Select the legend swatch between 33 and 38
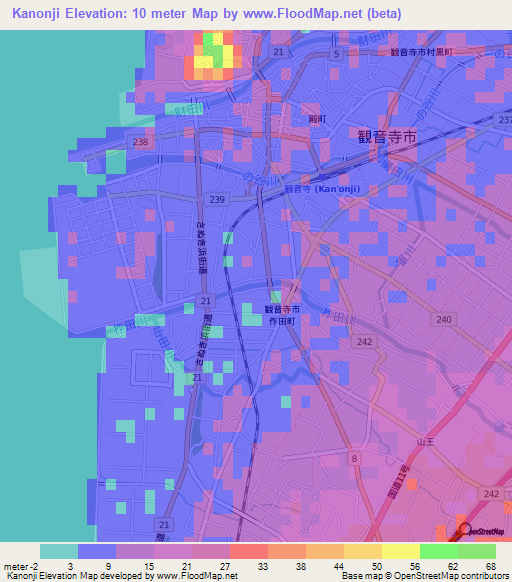Viewport: 512px width, 582px height. [287, 552]
